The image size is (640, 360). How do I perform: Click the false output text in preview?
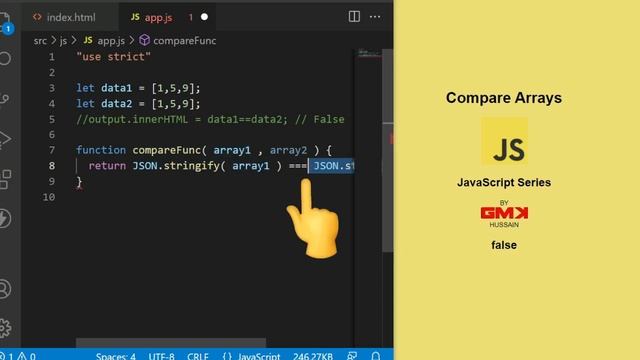click(504, 245)
